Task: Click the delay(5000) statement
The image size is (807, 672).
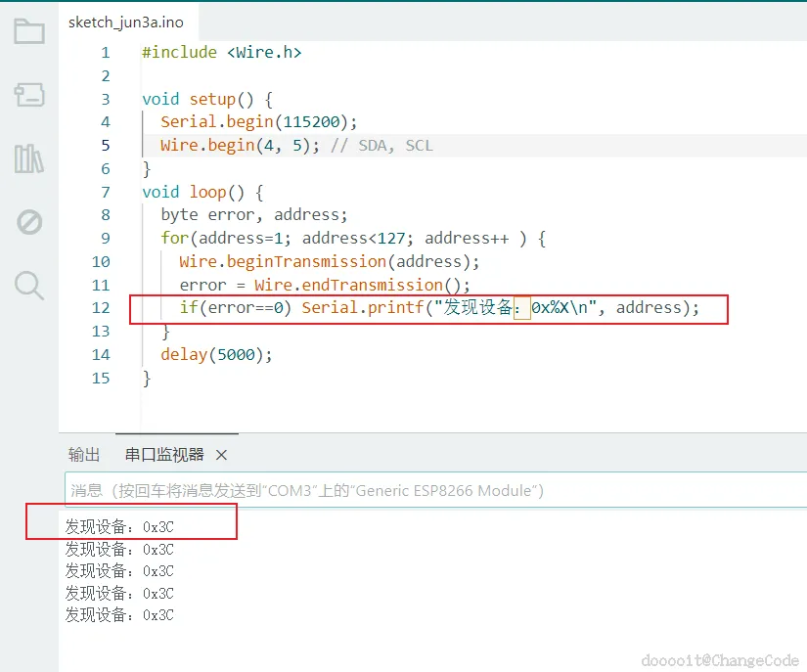Action: (x=216, y=354)
